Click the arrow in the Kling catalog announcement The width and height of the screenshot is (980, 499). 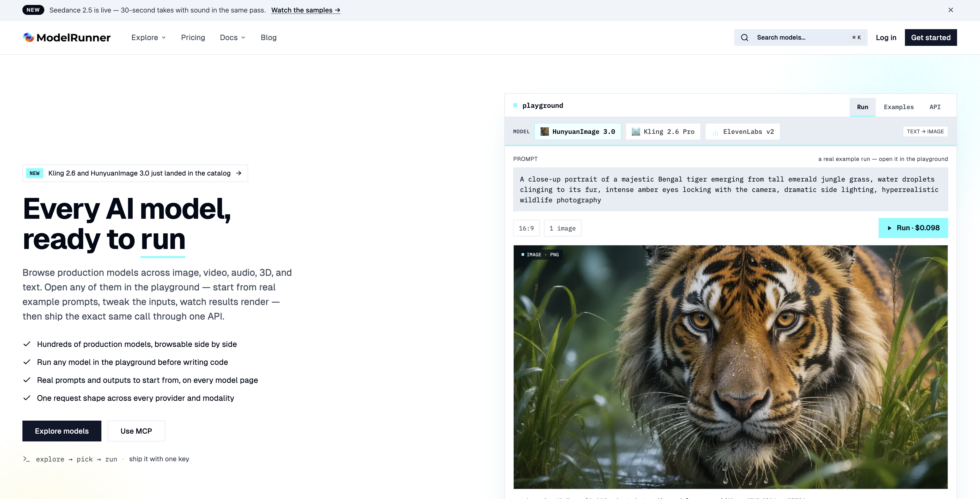tap(238, 173)
